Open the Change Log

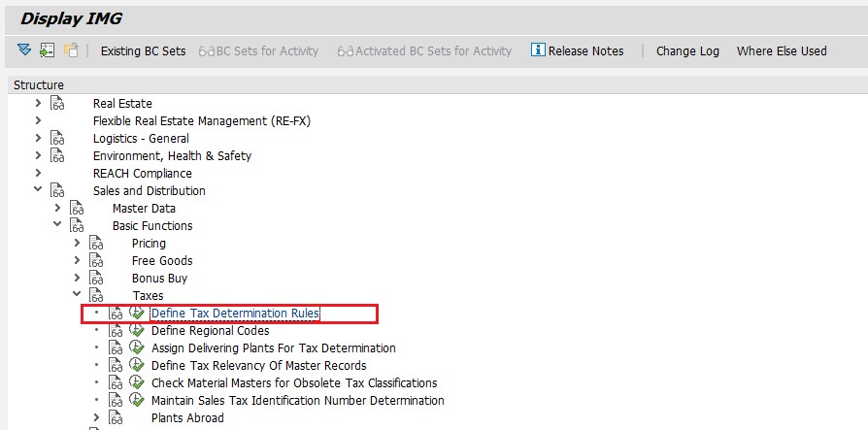(x=687, y=51)
